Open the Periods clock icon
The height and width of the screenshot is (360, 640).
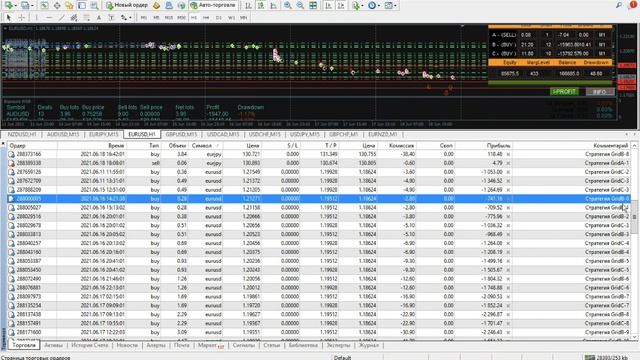(x=372, y=5)
